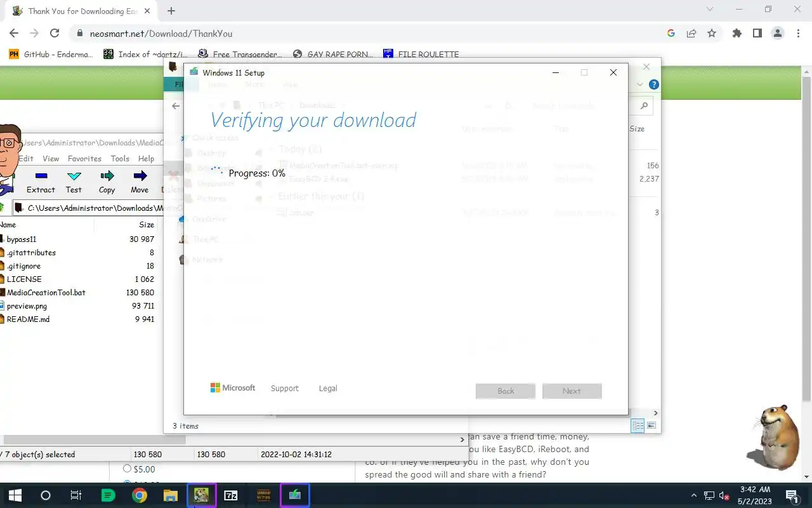Viewport: 812px width, 508px height.
Task: Open the Chrome profile avatar
Action: pyautogui.click(x=778, y=34)
